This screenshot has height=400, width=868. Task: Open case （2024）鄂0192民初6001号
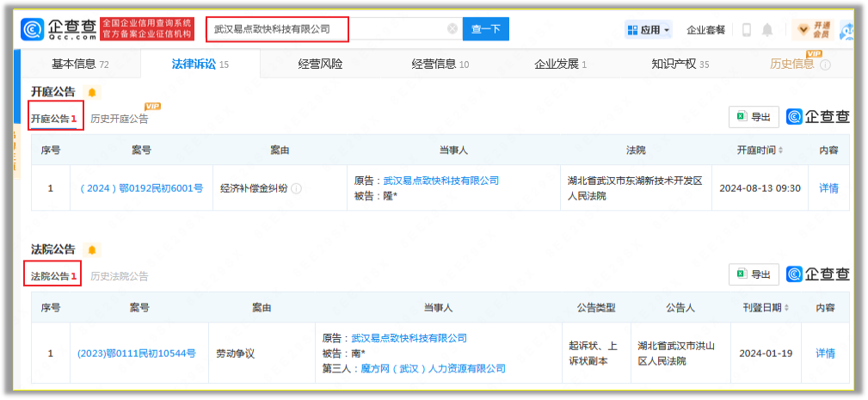coord(141,188)
